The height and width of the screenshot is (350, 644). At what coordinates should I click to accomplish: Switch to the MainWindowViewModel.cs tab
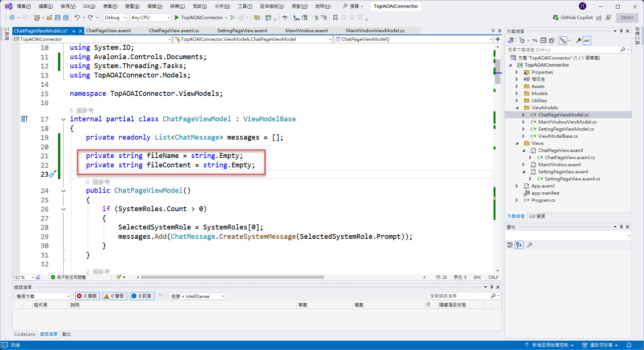[x=375, y=31]
